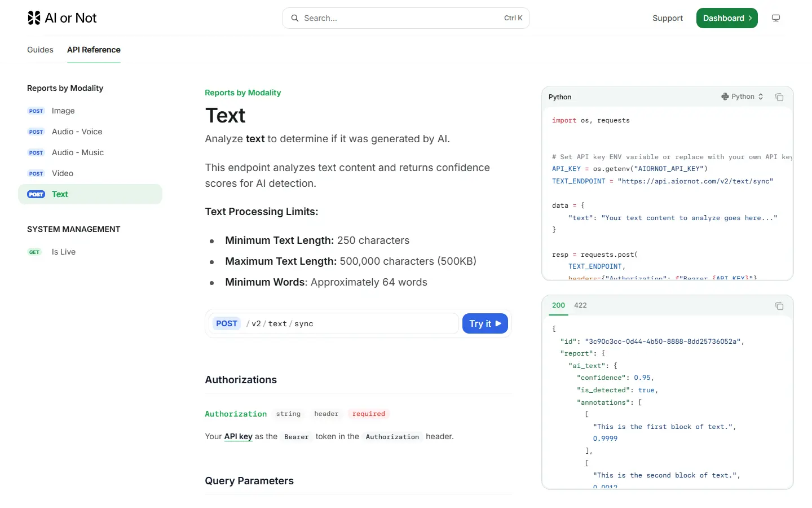812x508 pixels.
Task: Click the Minimum Text Length bullet
Action: (x=317, y=240)
